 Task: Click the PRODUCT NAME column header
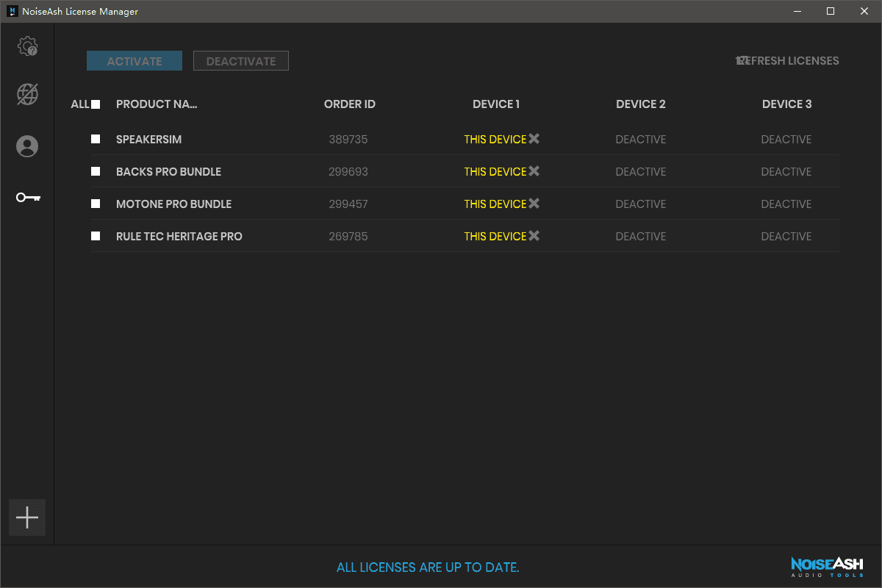(x=157, y=104)
